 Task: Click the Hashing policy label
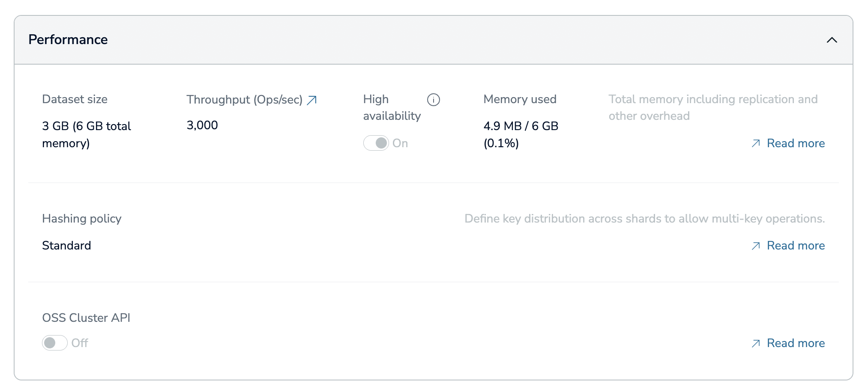click(x=82, y=219)
